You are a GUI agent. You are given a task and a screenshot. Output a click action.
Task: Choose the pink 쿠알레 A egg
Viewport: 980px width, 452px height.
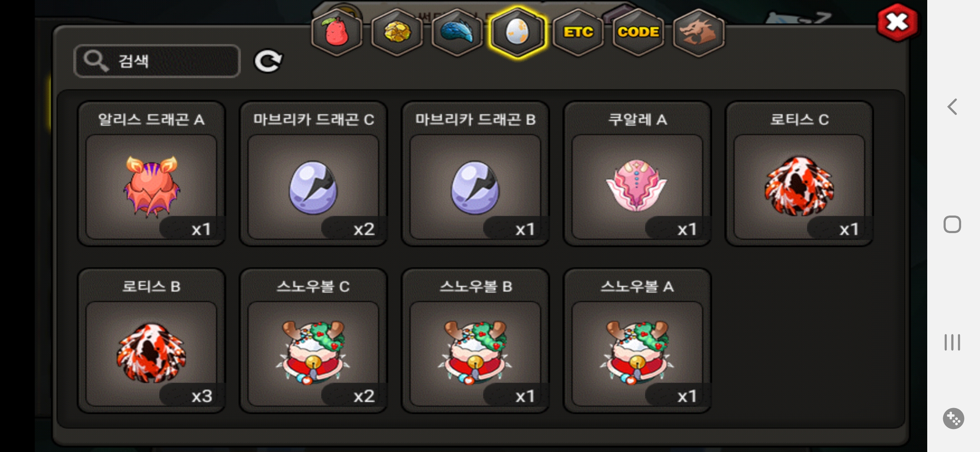click(637, 174)
